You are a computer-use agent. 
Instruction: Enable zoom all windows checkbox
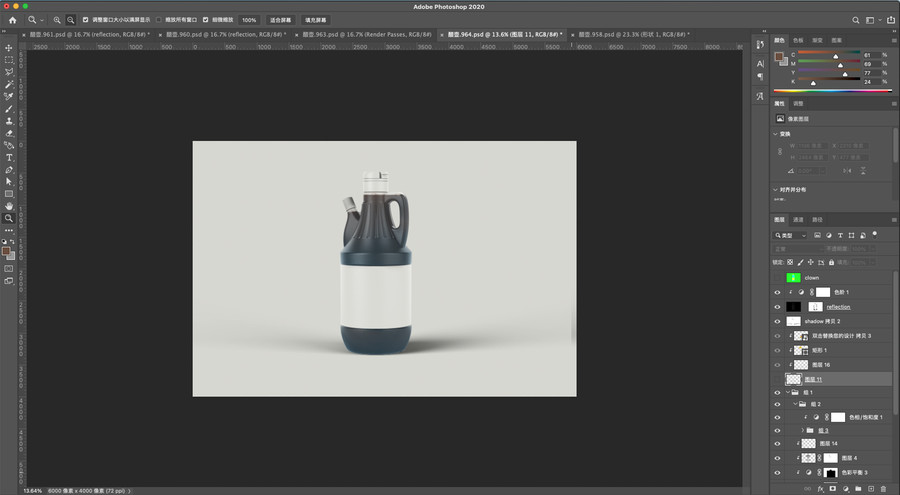click(158, 20)
